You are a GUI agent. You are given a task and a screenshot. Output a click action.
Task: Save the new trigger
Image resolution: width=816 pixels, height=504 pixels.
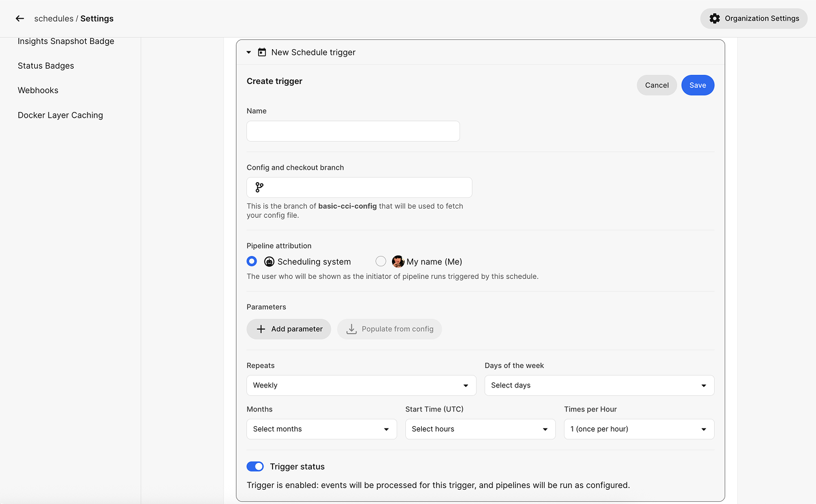point(697,85)
